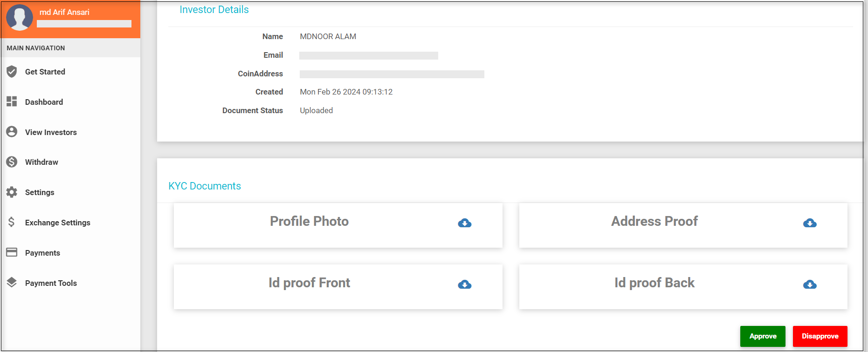The height and width of the screenshot is (352, 868).
Task: Open Exchange Settings from sidebar
Action: pyautogui.click(x=58, y=223)
